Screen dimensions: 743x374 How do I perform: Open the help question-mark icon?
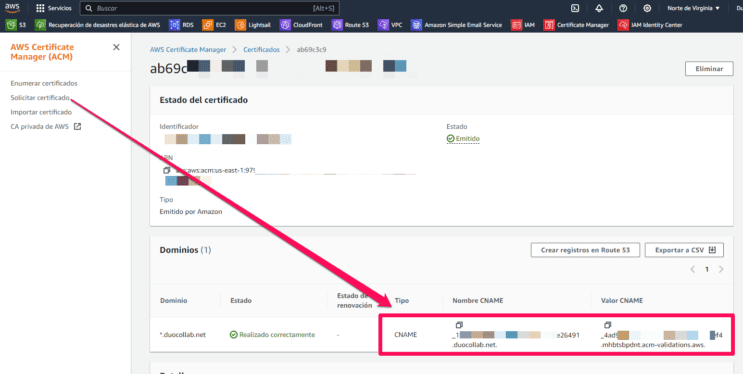coord(623,8)
